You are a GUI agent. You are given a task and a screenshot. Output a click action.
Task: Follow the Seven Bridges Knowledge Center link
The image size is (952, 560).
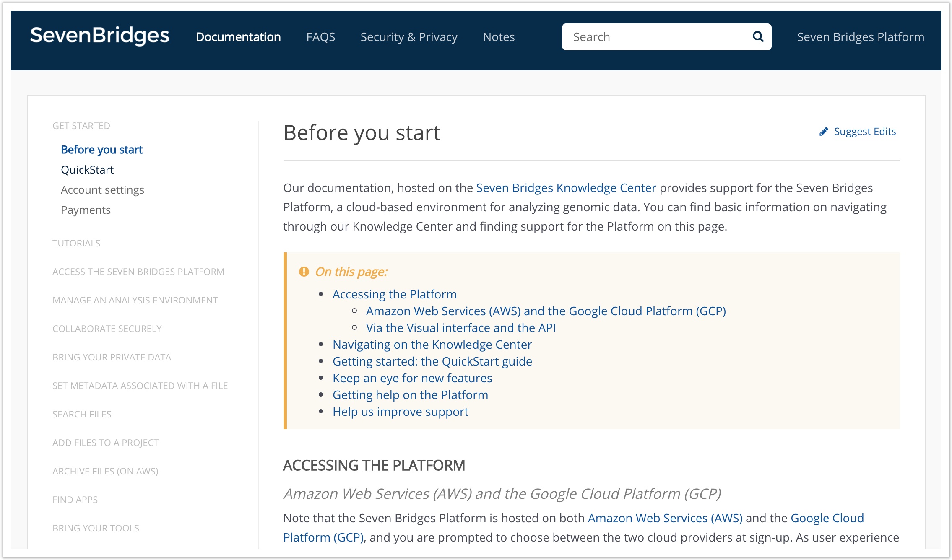click(566, 188)
